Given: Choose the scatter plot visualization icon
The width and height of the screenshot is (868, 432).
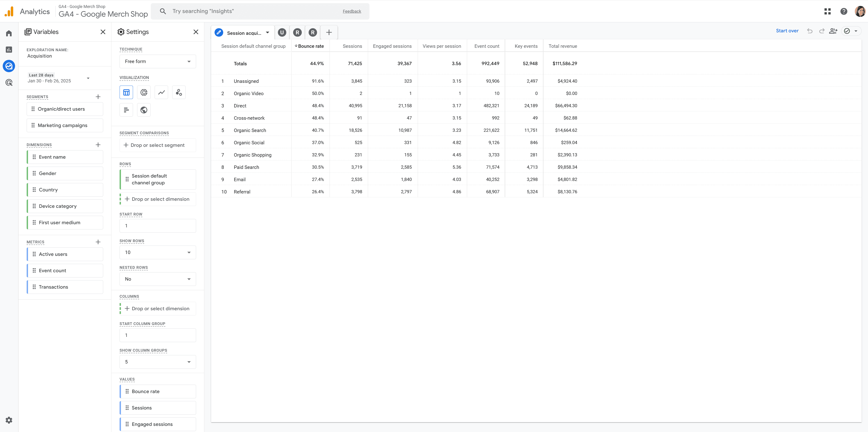Looking at the screenshot, I should coord(179,92).
